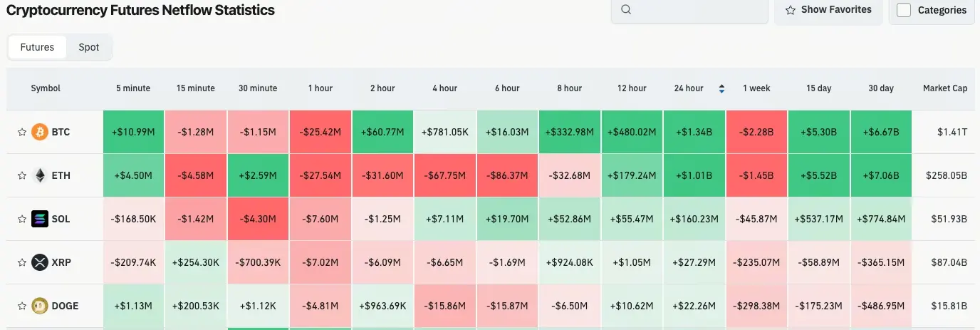The image size is (980, 330).
Task: Click BTC market cap $1.41T
Action: tap(952, 132)
